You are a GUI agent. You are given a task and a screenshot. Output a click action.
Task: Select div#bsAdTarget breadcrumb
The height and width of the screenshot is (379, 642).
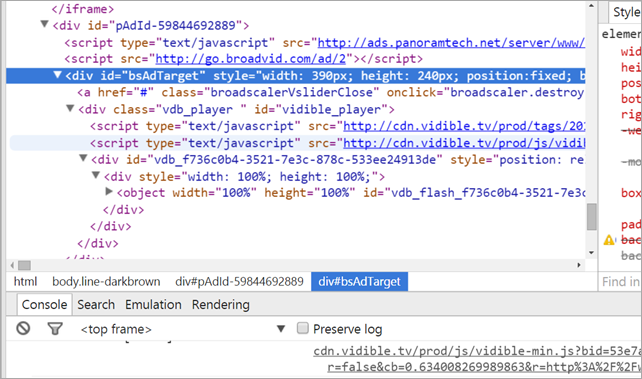359,282
